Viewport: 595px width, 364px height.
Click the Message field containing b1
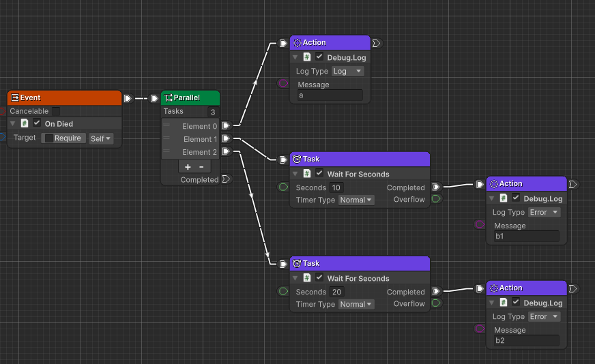click(x=526, y=237)
